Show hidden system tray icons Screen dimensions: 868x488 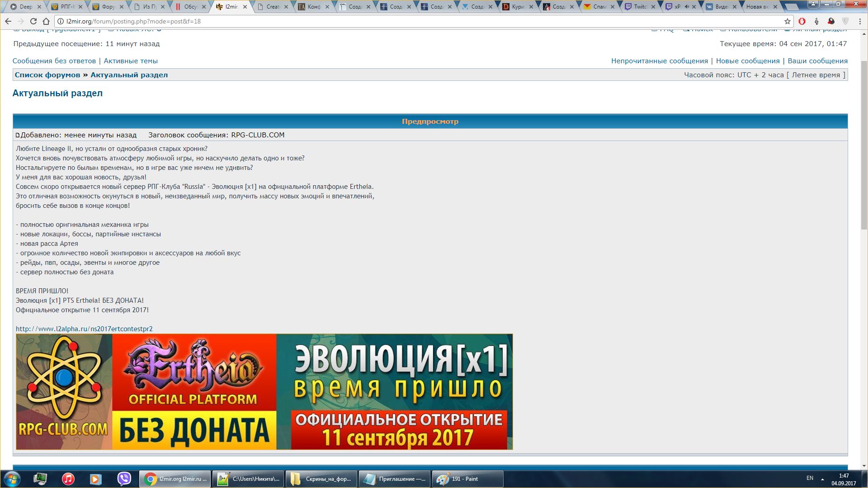pos(822,479)
